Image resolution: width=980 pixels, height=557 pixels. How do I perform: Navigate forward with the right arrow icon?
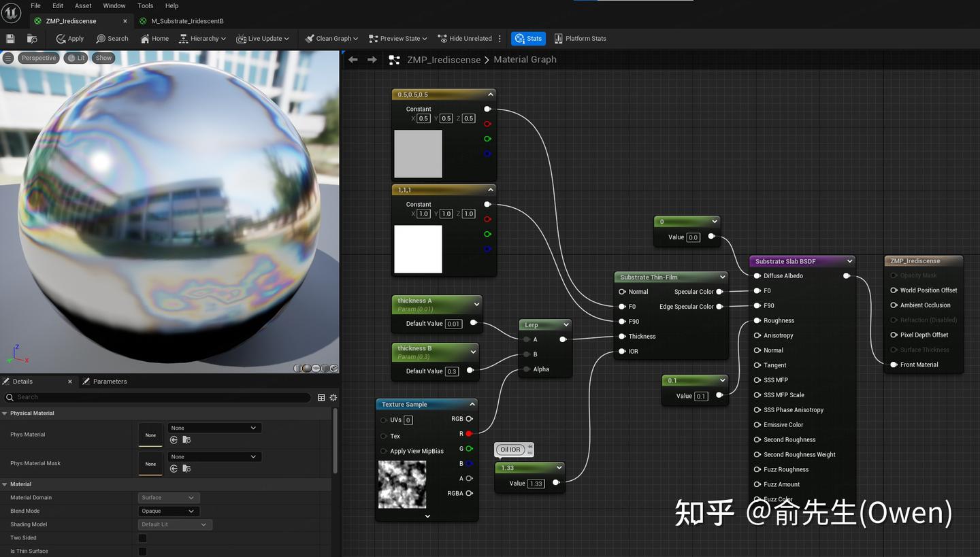click(372, 60)
